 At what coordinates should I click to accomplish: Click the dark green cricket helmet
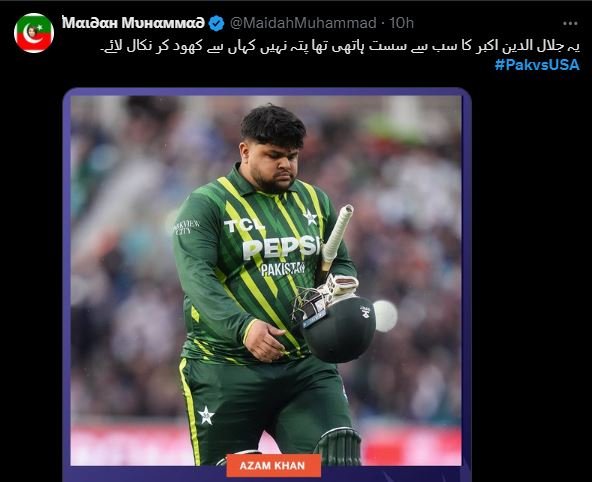pos(339,329)
